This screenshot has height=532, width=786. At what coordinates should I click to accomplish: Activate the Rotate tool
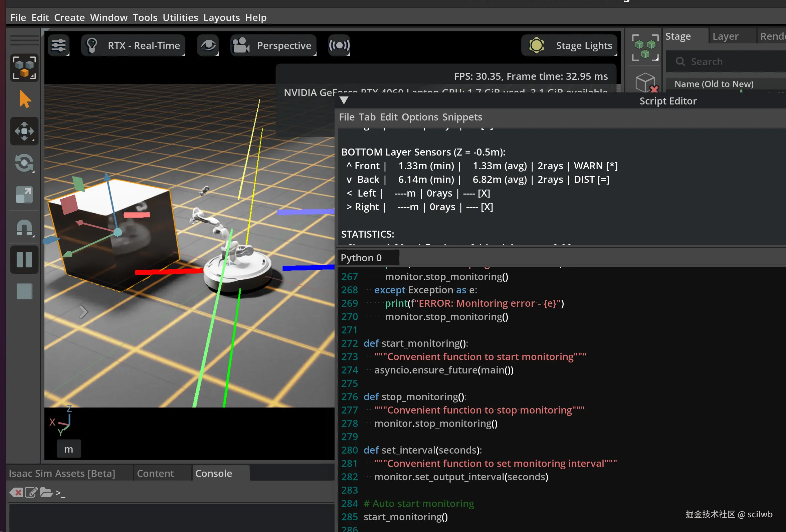[x=24, y=163]
